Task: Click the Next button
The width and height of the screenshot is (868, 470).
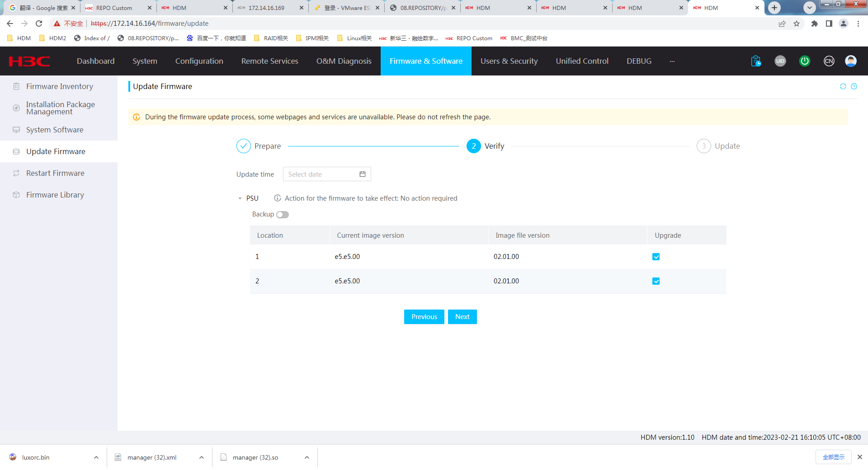Action: 462,317
